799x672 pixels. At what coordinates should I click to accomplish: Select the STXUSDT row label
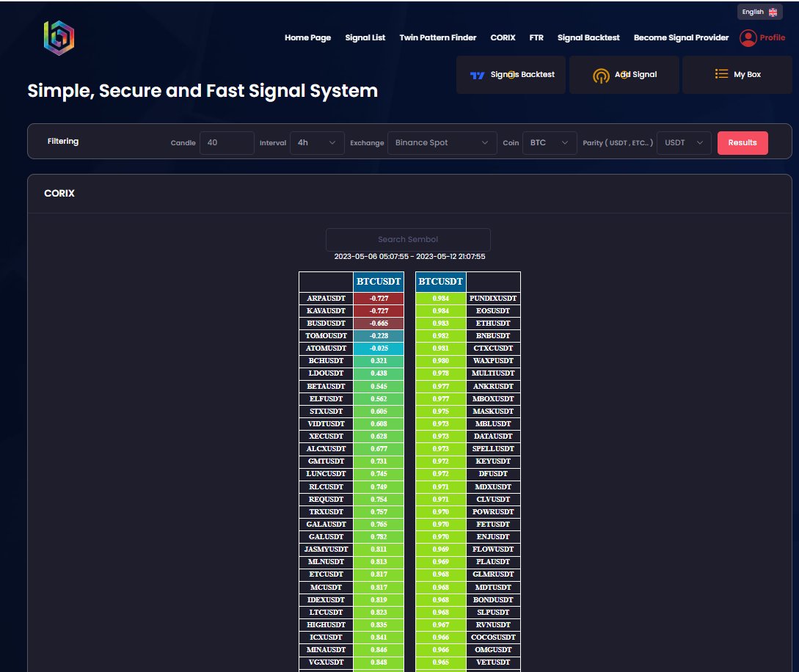click(x=326, y=411)
